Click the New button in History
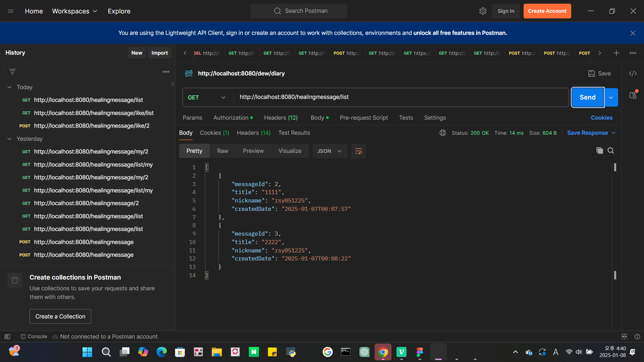The image size is (644, 362). (x=137, y=53)
